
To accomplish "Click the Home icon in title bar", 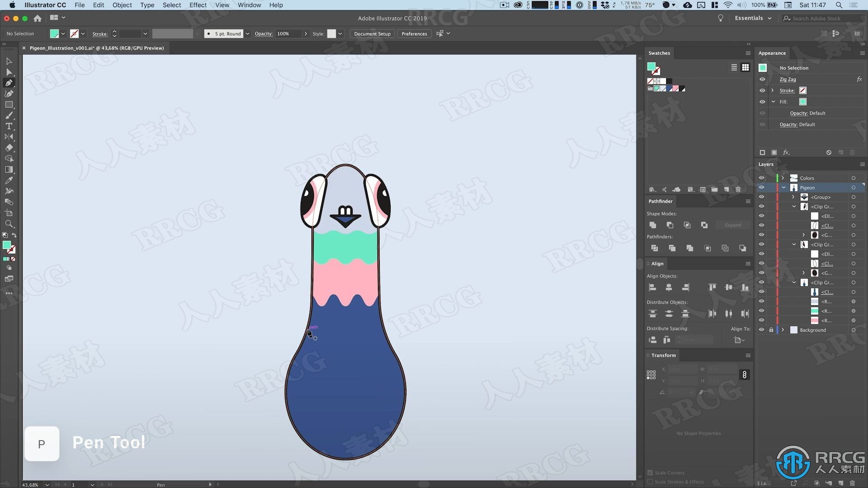I will point(38,18).
